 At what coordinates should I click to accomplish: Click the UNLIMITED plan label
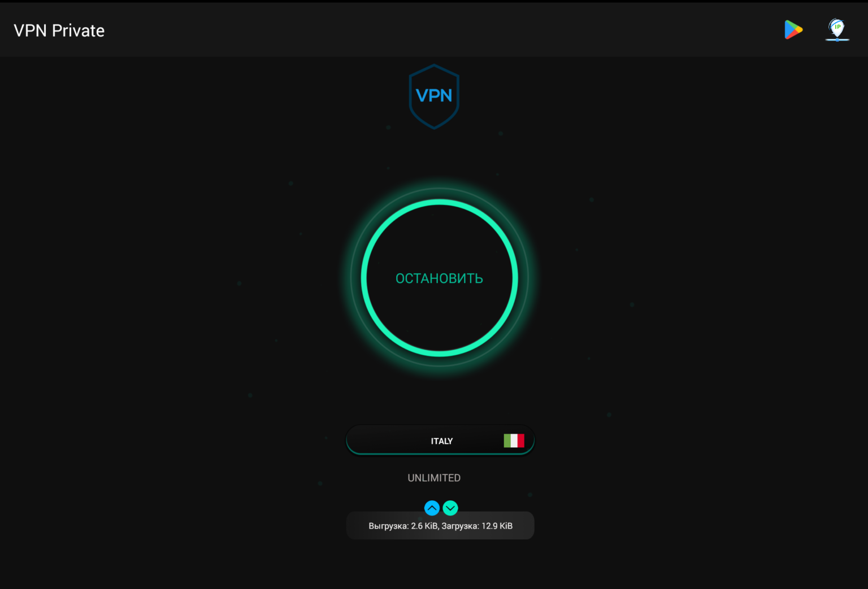(434, 478)
